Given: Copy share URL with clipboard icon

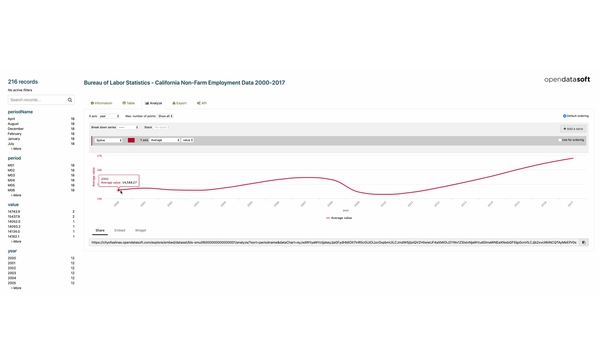Looking at the screenshot, I should pyautogui.click(x=583, y=243).
